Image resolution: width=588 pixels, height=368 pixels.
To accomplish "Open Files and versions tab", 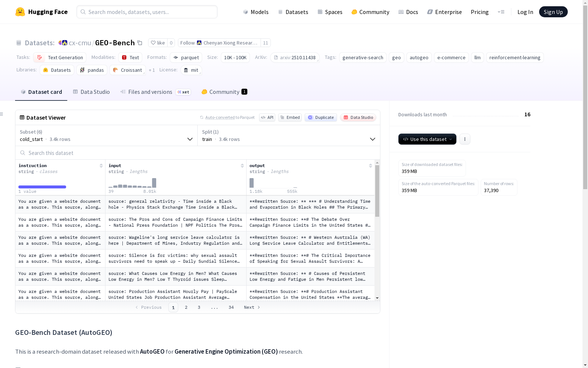I will click(x=155, y=92).
